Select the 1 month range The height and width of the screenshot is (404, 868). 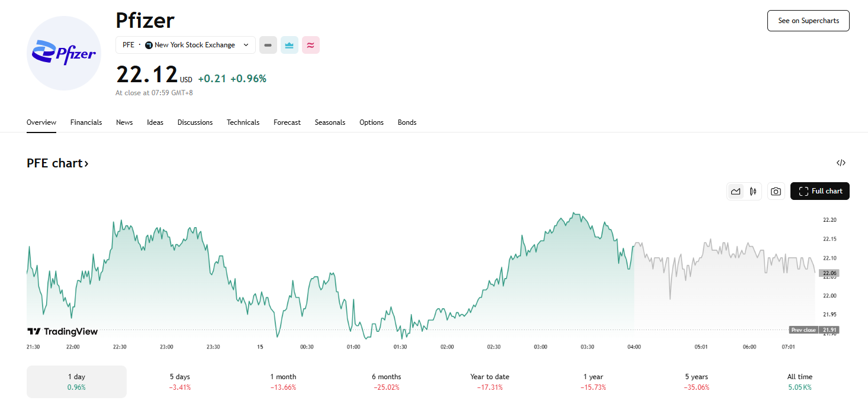tap(283, 382)
